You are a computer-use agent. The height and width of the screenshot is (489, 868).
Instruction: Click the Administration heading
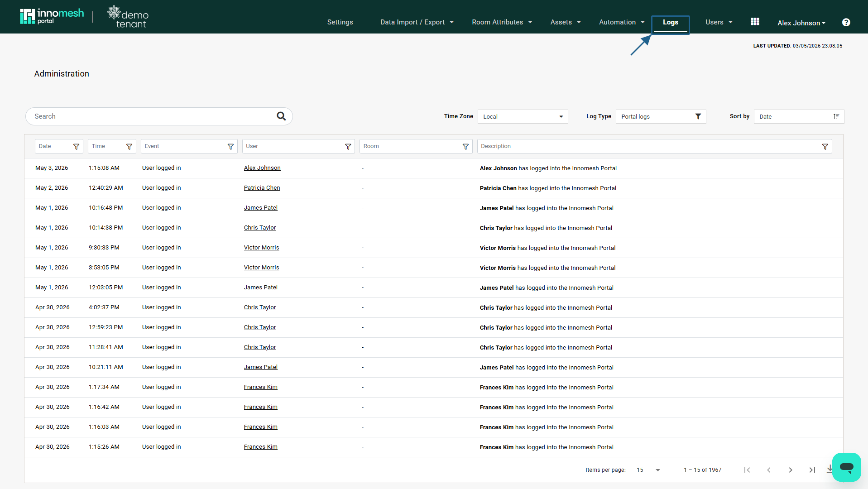click(62, 74)
